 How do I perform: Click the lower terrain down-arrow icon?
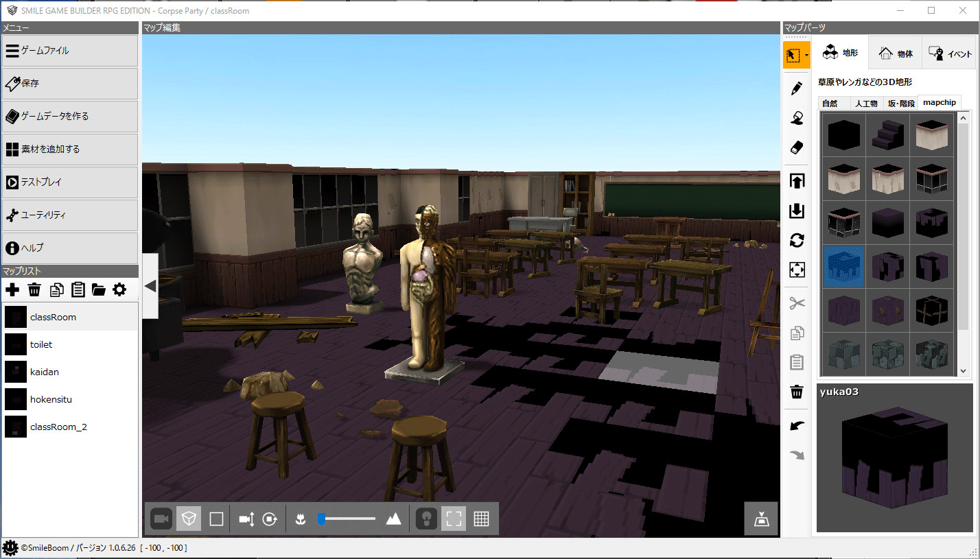click(x=797, y=211)
